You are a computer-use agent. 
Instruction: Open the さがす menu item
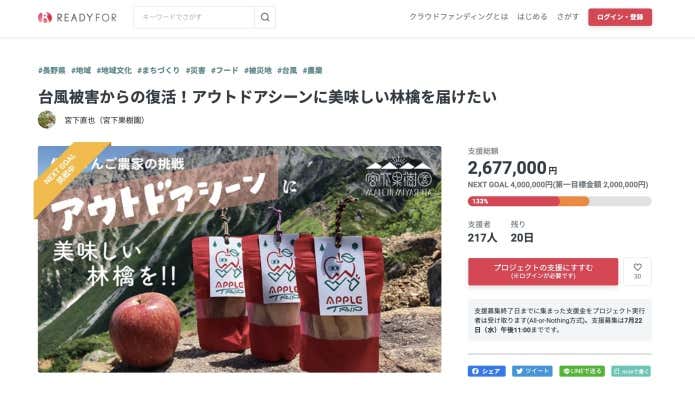568,17
